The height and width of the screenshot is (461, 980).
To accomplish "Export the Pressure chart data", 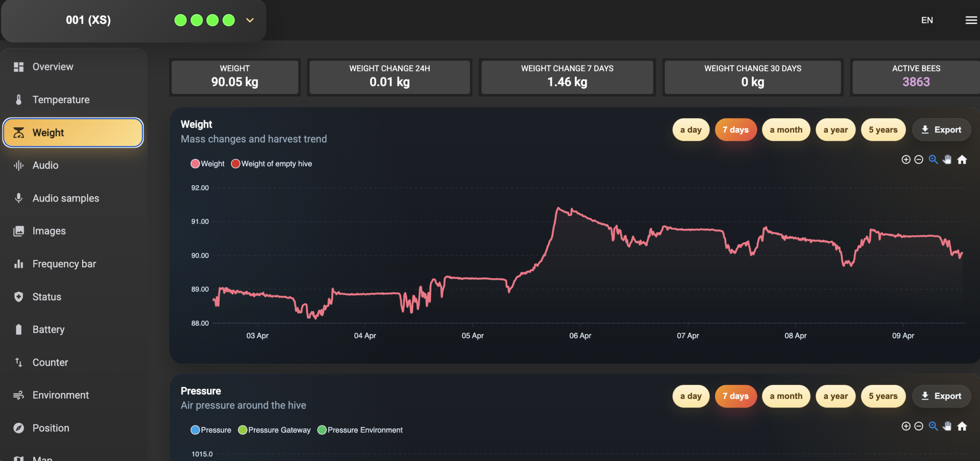I will pyautogui.click(x=941, y=396).
